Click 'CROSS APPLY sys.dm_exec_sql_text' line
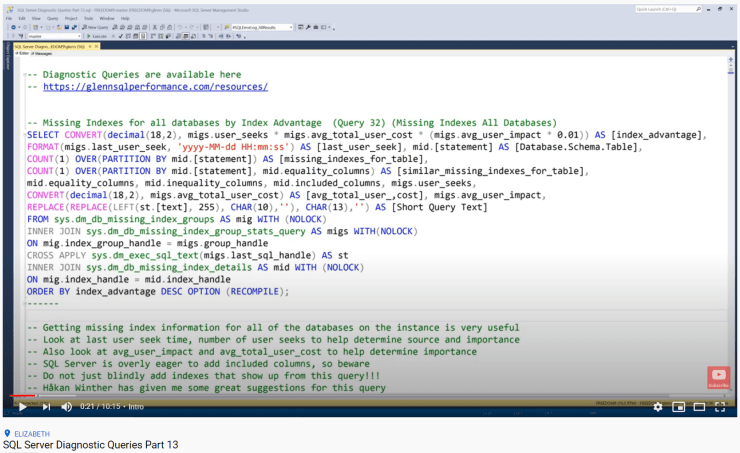The image size is (740, 453). point(187,255)
